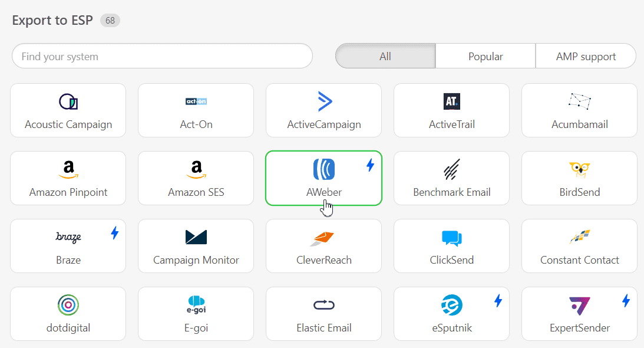Screen dimensions: 644x348
Task: Click the Braze script logo
Action: coord(68,237)
